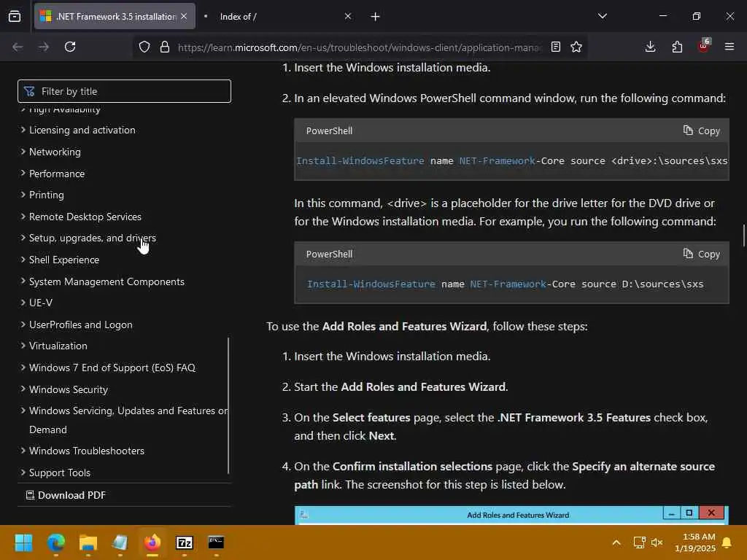The image size is (747, 560).
Task: Reload the current page
Action: pyautogui.click(x=70, y=47)
